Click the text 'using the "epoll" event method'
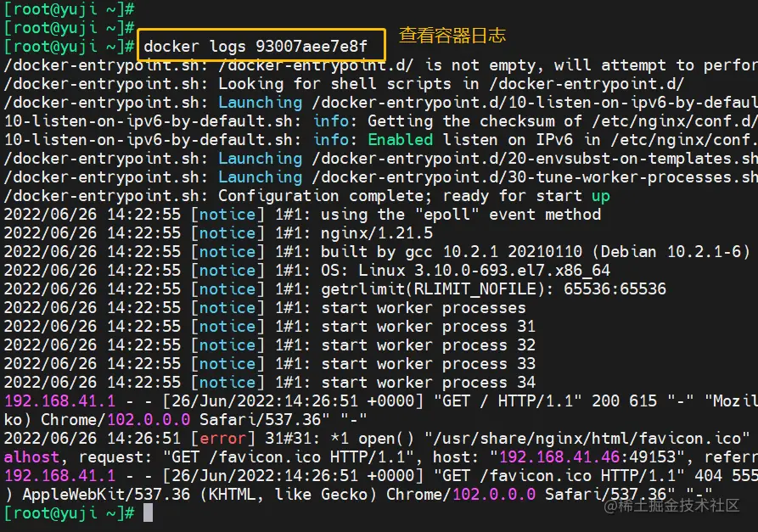This screenshot has width=758, height=532. click(461, 215)
